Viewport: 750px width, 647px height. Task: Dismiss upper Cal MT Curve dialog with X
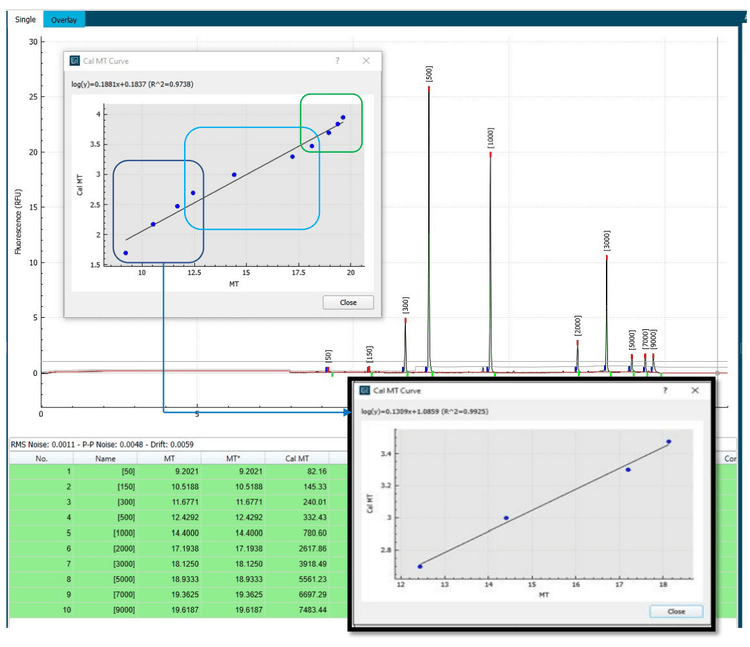[x=366, y=61]
